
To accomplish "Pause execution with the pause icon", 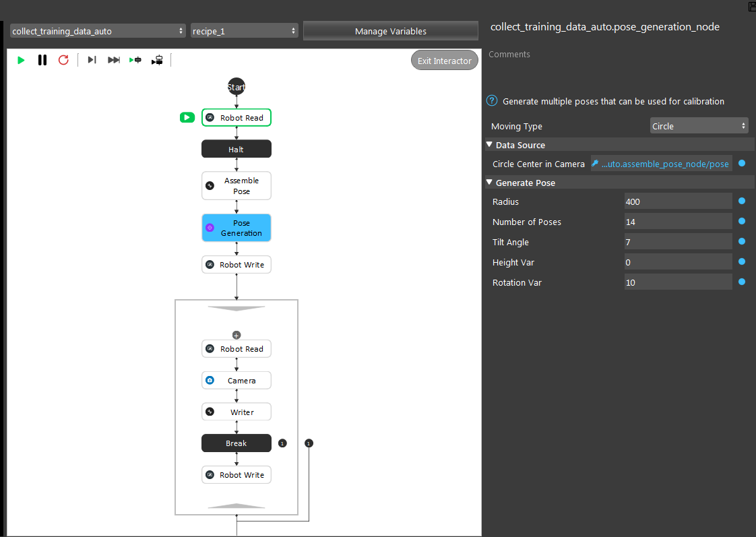I will click(42, 60).
